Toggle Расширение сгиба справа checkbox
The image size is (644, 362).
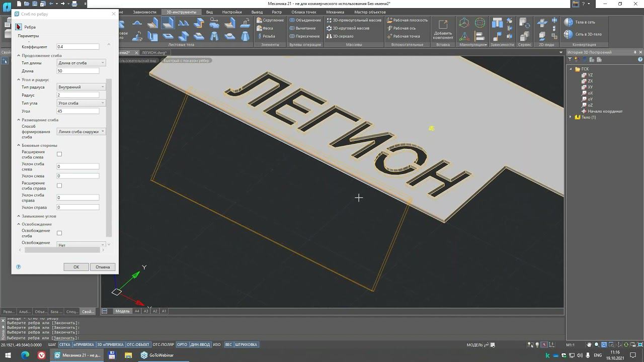click(x=59, y=186)
